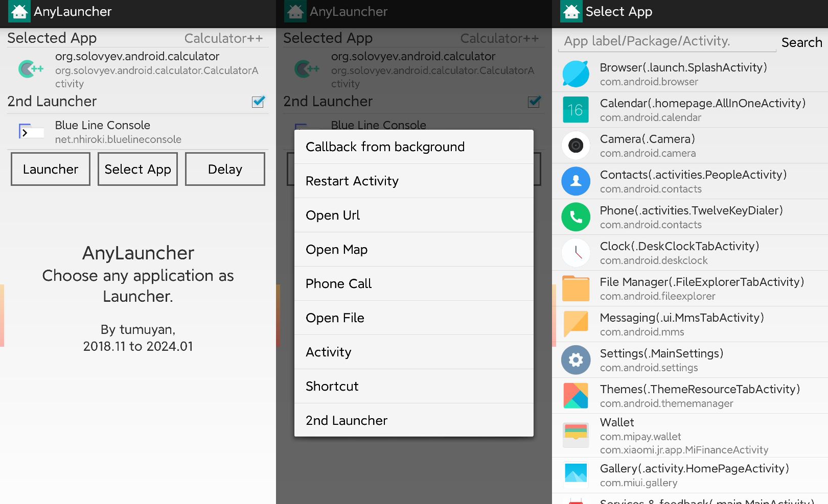
Task: Choose Open Url menu entry
Action: [x=414, y=215]
